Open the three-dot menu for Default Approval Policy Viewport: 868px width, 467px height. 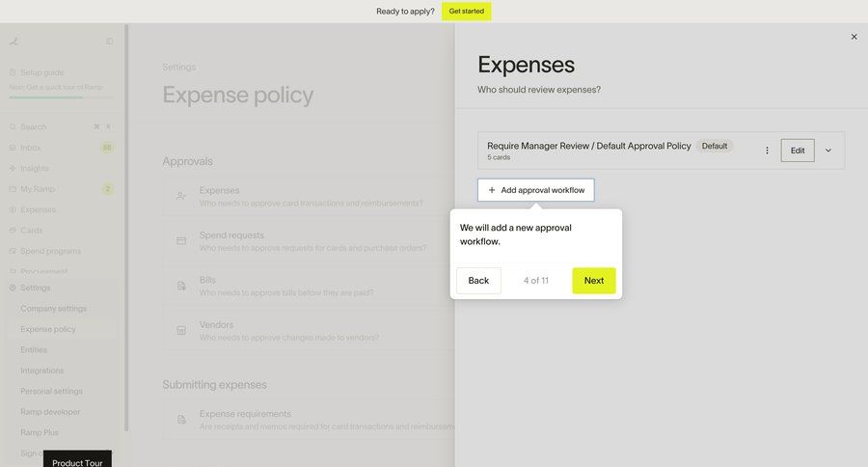click(x=767, y=151)
